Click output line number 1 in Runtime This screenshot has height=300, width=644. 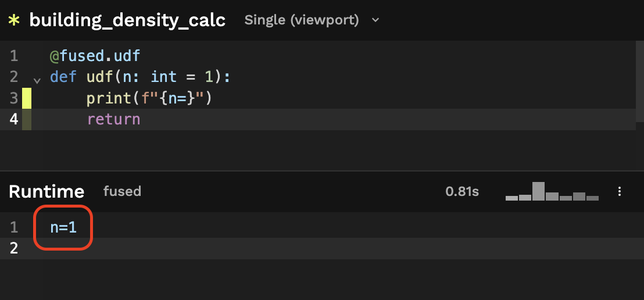(14, 227)
